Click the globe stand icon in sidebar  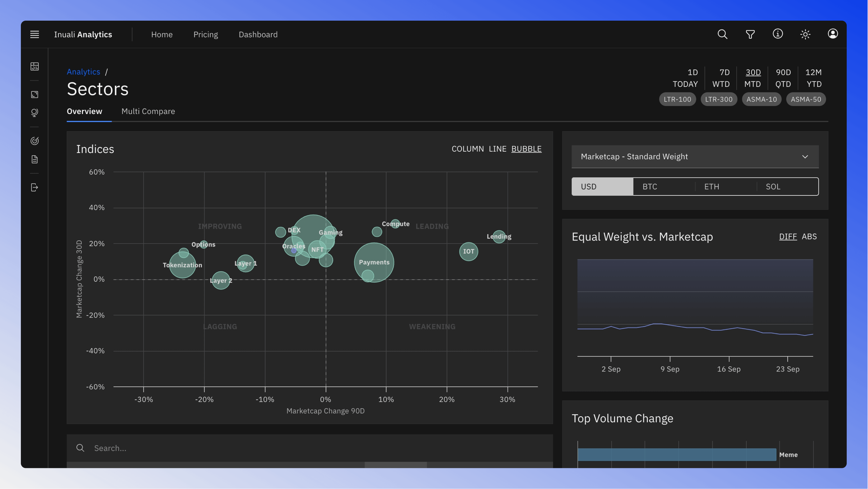click(x=34, y=113)
